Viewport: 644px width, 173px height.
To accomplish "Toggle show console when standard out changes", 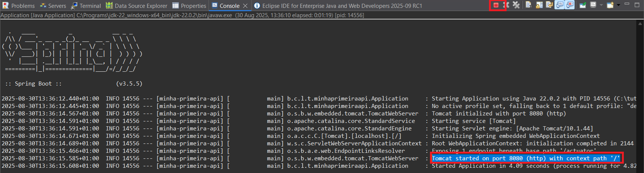I will [x=559, y=5].
